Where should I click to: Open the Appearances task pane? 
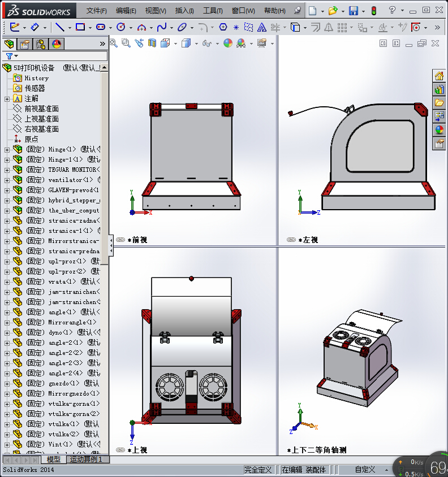click(439, 130)
